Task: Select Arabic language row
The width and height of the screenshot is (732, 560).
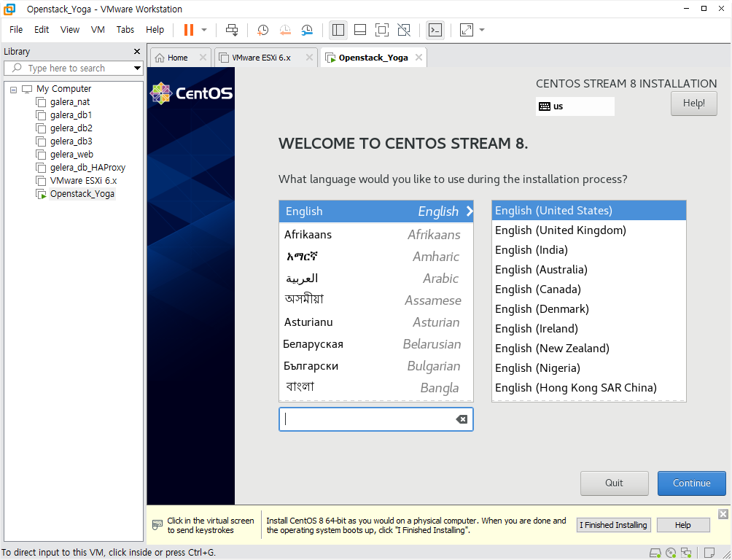Action: click(x=375, y=279)
